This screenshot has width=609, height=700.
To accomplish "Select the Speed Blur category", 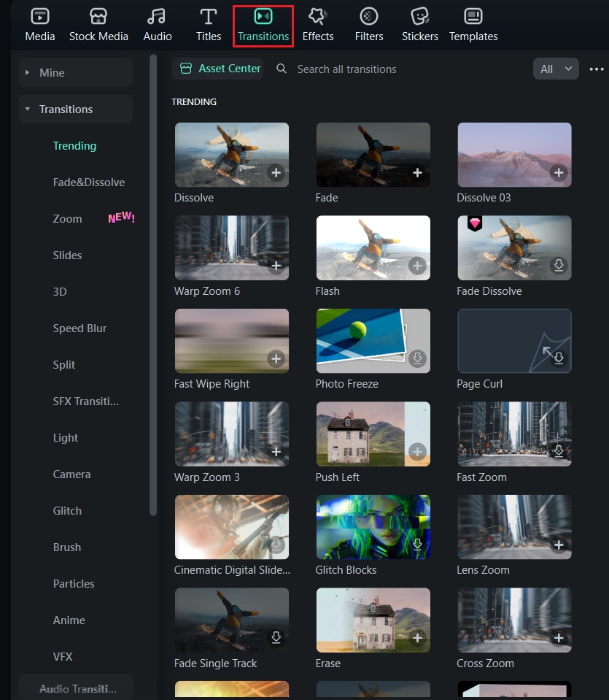I will tap(79, 328).
